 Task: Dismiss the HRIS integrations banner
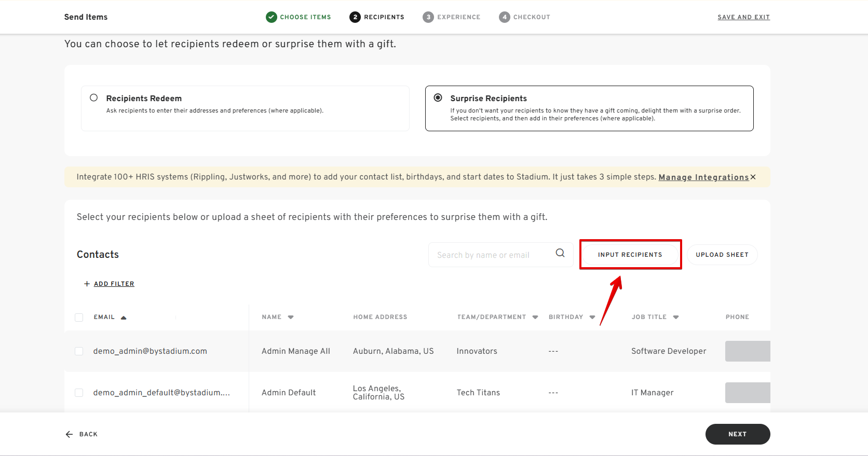(753, 177)
